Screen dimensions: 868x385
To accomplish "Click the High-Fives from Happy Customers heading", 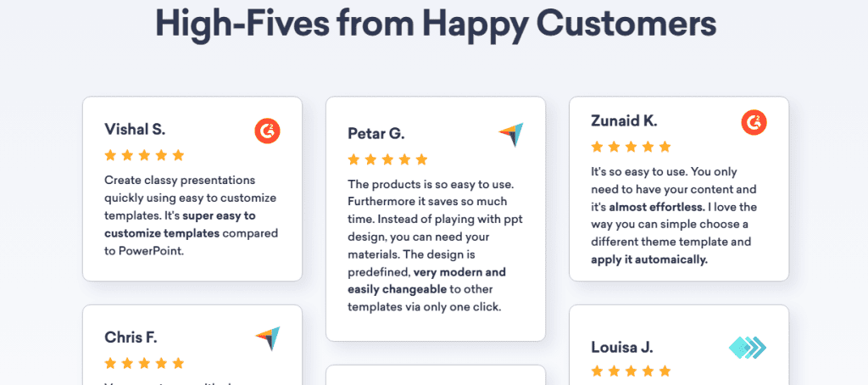I will point(436,23).
